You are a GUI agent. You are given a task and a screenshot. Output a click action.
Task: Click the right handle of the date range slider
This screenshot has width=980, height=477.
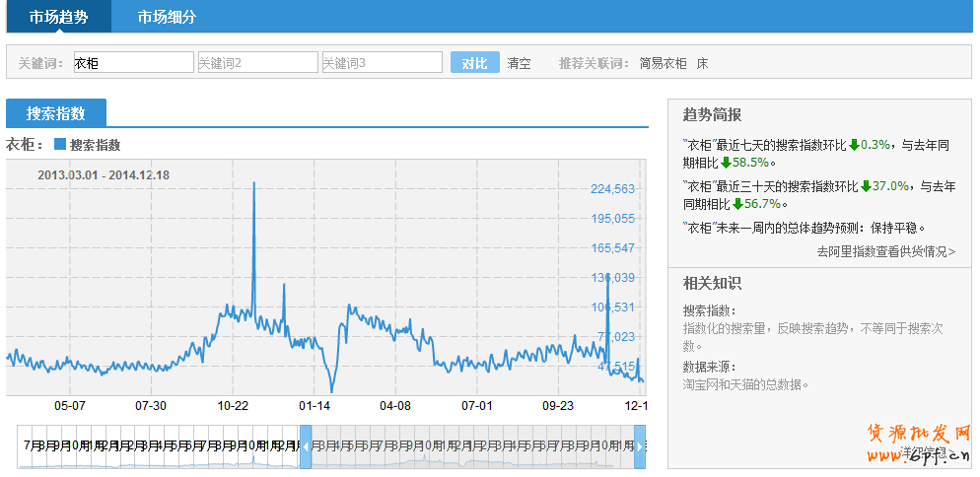[640, 446]
